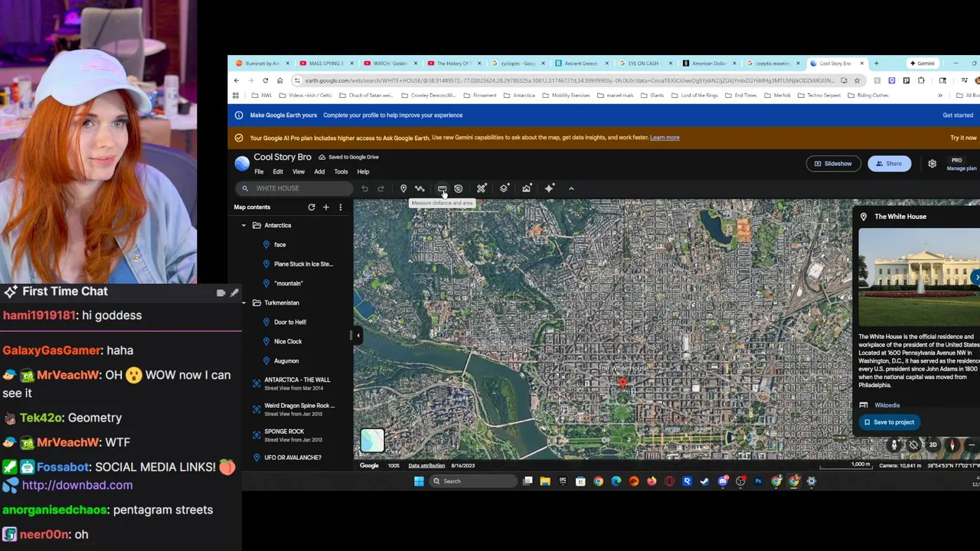Activate the Street View pegman icon
980x551 pixels.
point(894,445)
